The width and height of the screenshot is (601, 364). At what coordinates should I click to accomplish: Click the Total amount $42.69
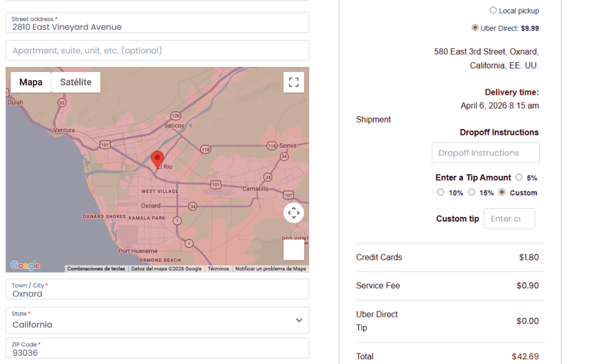[525, 356]
